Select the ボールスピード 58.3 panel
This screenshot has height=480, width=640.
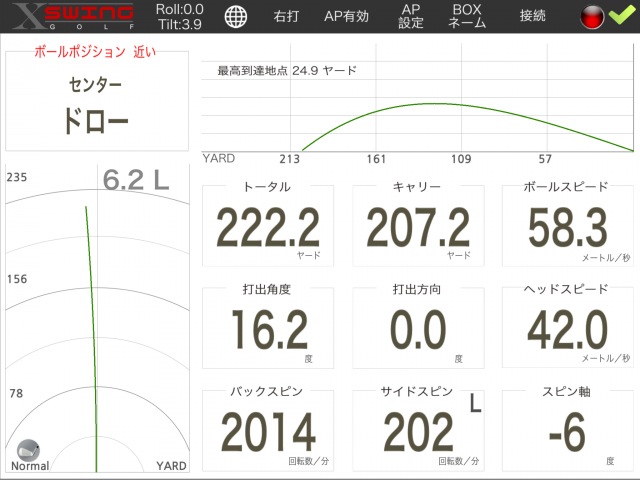(567, 226)
